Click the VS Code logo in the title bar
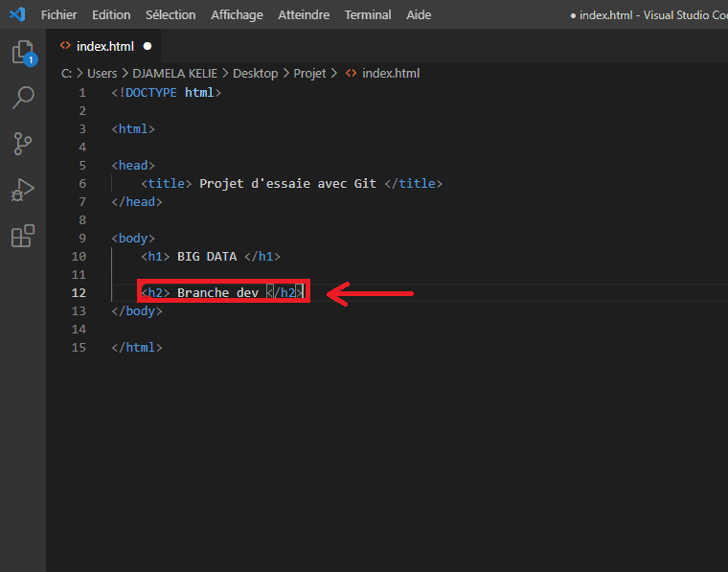 tap(16, 14)
